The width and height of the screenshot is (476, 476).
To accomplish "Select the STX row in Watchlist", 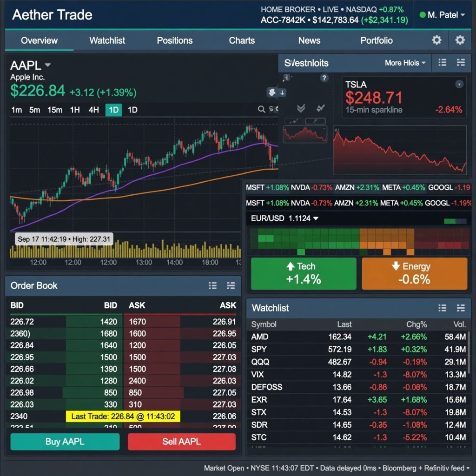I will (358, 412).
